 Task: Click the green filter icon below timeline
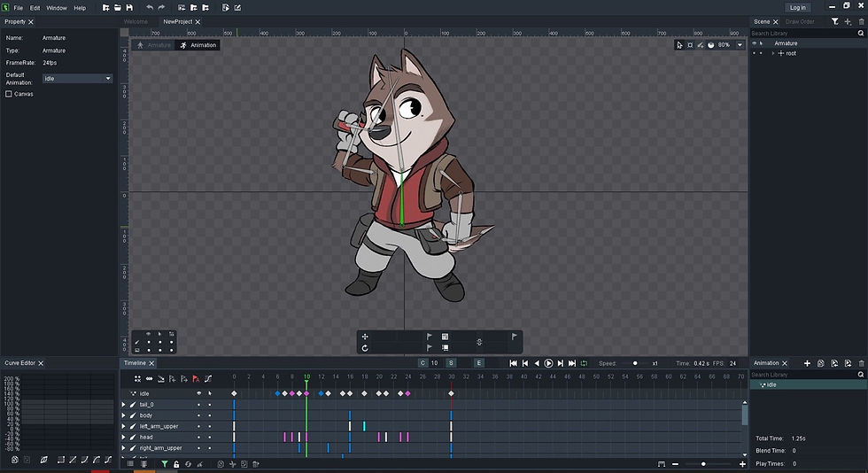(x=165, y=464)
